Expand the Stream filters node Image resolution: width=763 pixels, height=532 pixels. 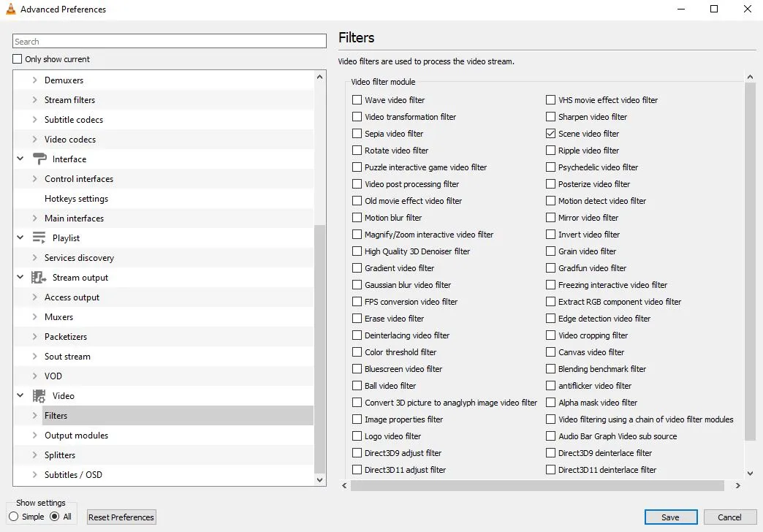[x=34, y=100]
